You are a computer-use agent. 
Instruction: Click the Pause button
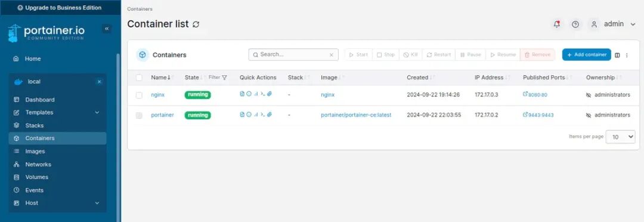pos(470,55)
